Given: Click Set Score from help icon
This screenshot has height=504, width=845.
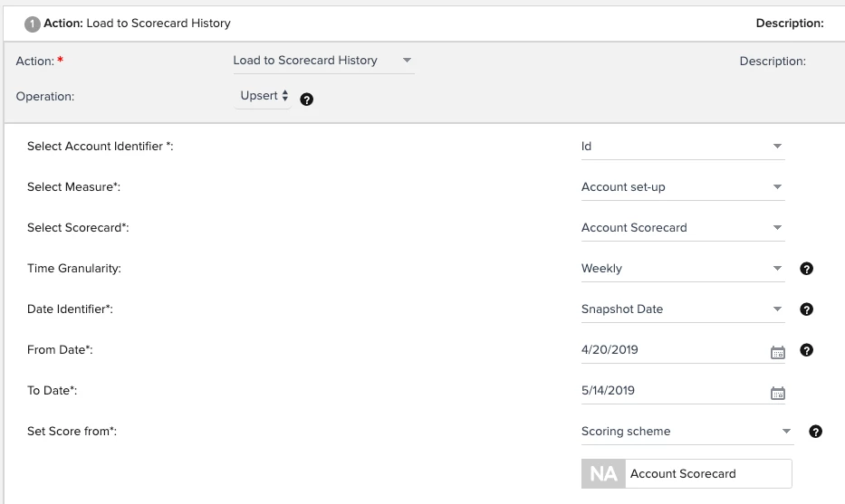Looking at the screenshot, I should 815,432.
